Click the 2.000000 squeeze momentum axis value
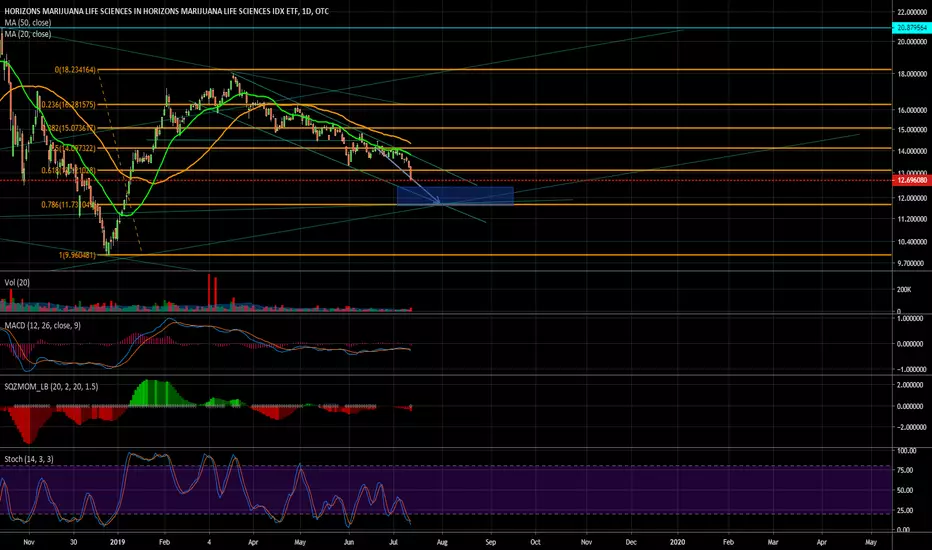 tap(910, 385)
